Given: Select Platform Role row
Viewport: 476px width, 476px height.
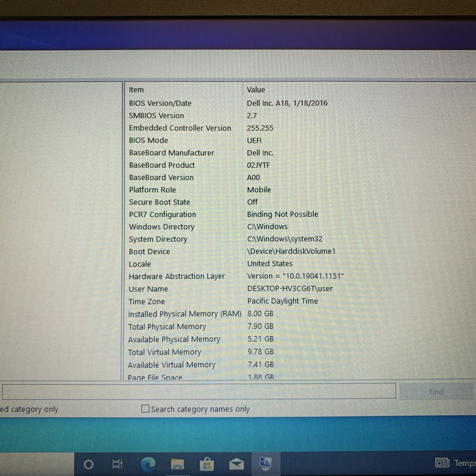Looking at the screenshot, I should 300,190.
